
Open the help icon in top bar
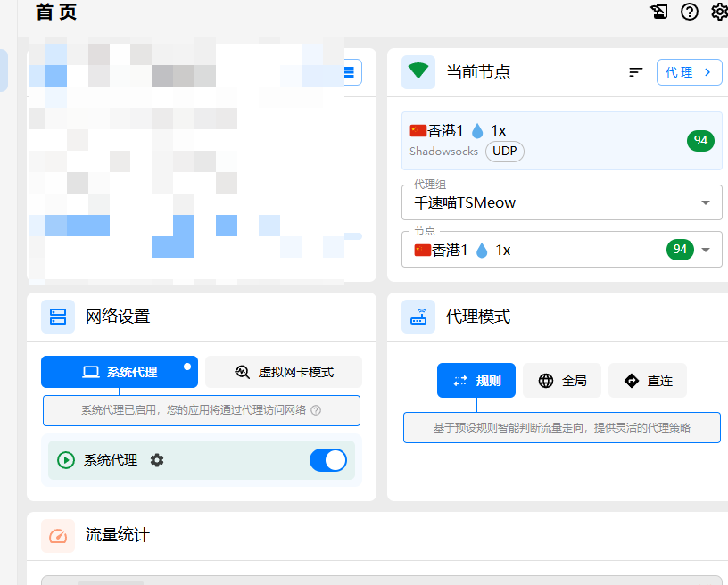click(x=690, y=12)
